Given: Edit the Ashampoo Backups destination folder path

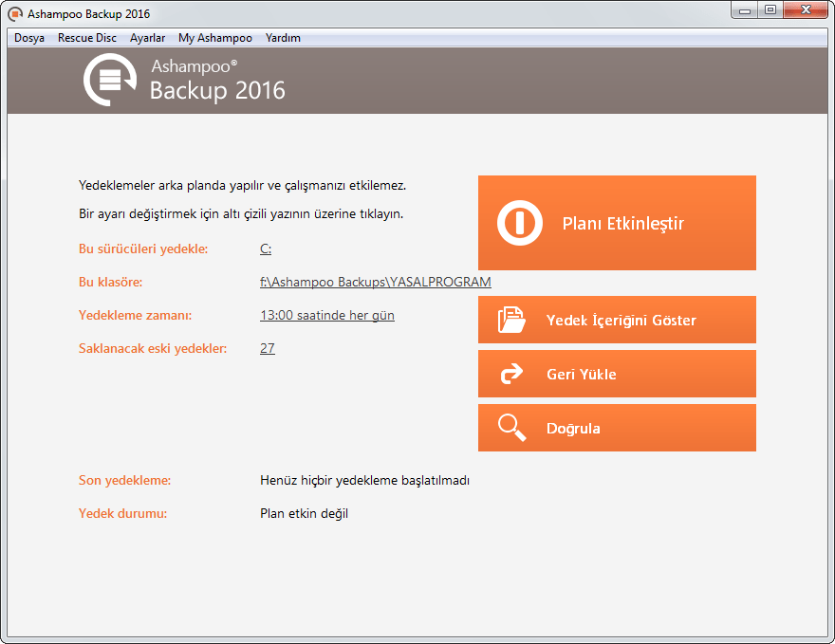Looking at the screenshot, I should 375,283.
